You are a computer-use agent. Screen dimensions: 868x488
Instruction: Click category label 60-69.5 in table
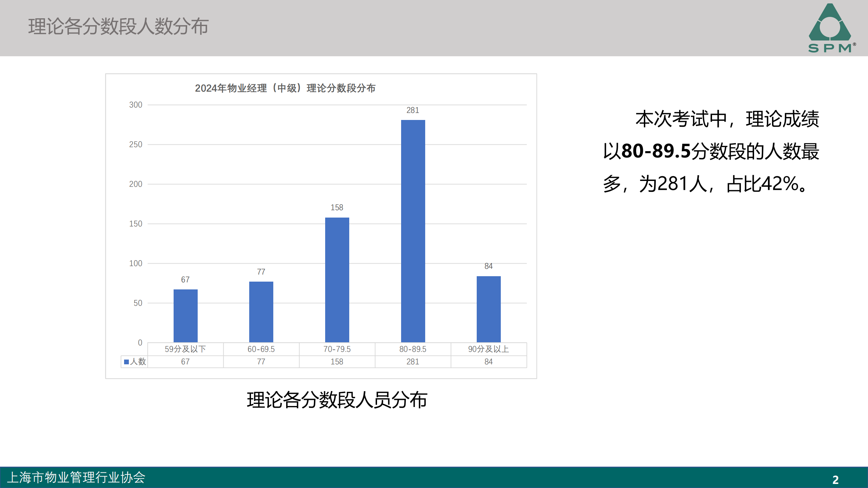(x=261, y=349)
